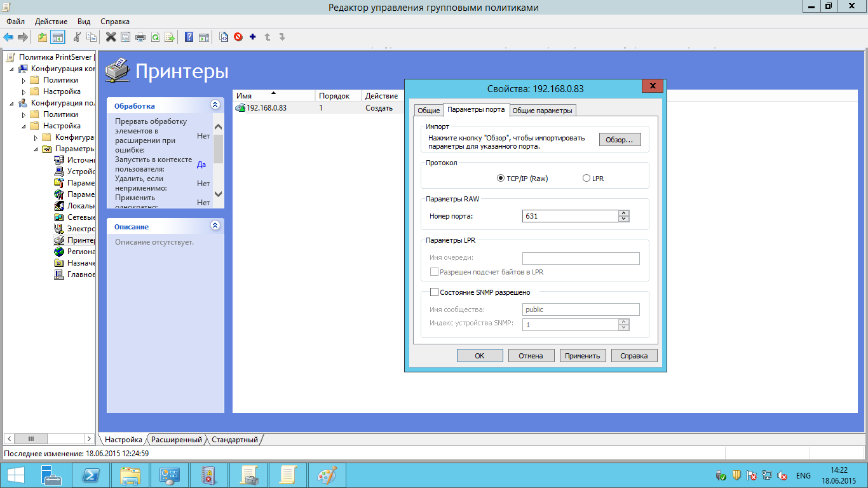This screenshot has height=488, width=868.
Task: Expand Политики under computer configuration
Action: coord(24,80)
